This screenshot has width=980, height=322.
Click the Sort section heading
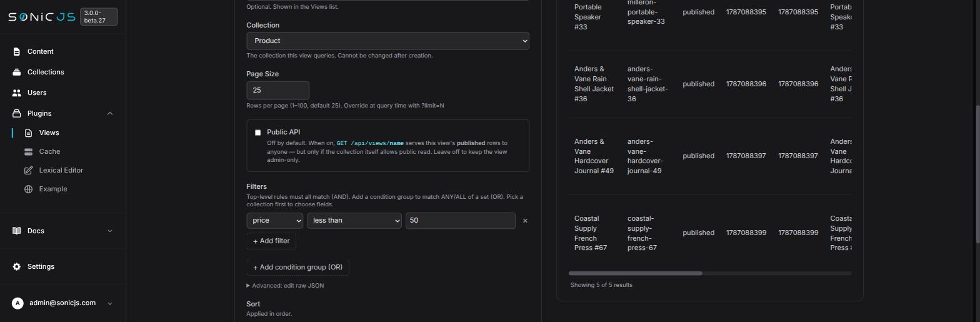253,304
